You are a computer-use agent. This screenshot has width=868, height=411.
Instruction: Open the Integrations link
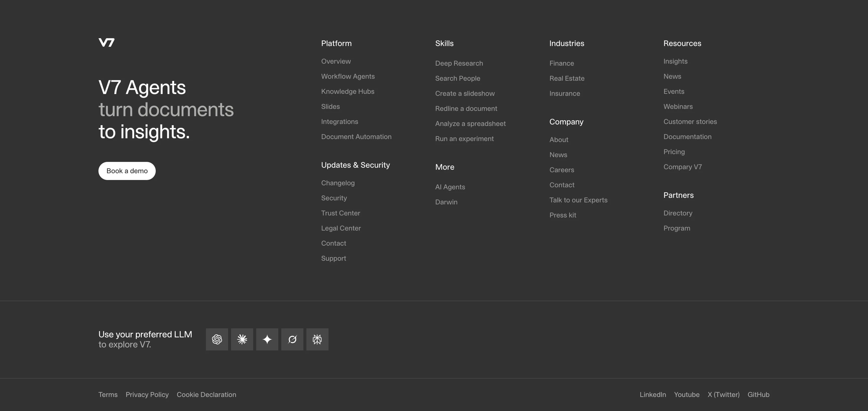(x=340, y=122)
